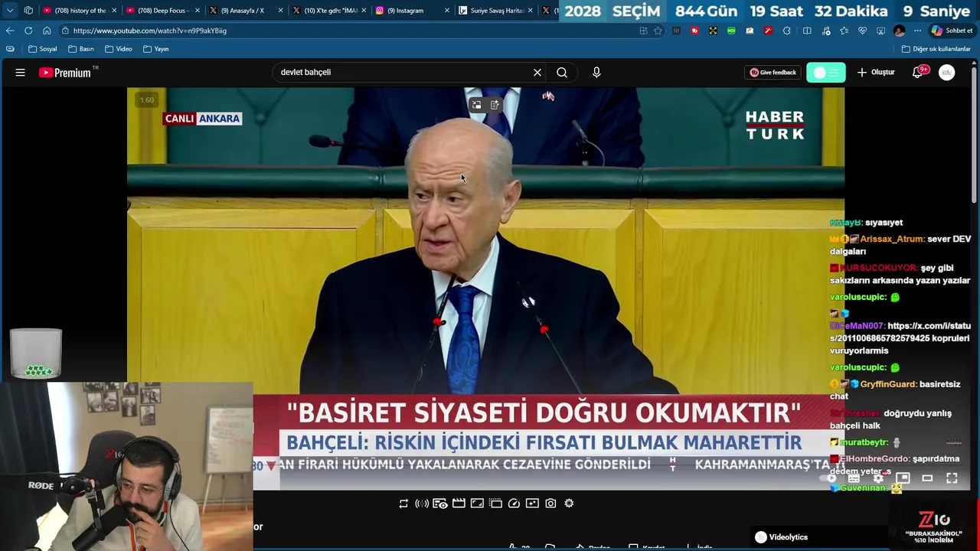
Task: Switch to the Instagram tab
Action: 412,11
